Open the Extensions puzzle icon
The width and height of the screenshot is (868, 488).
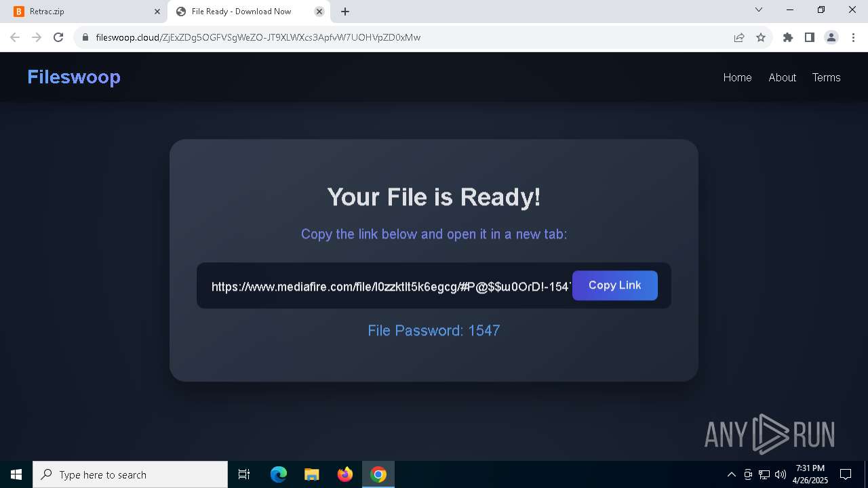click(788, 37)
